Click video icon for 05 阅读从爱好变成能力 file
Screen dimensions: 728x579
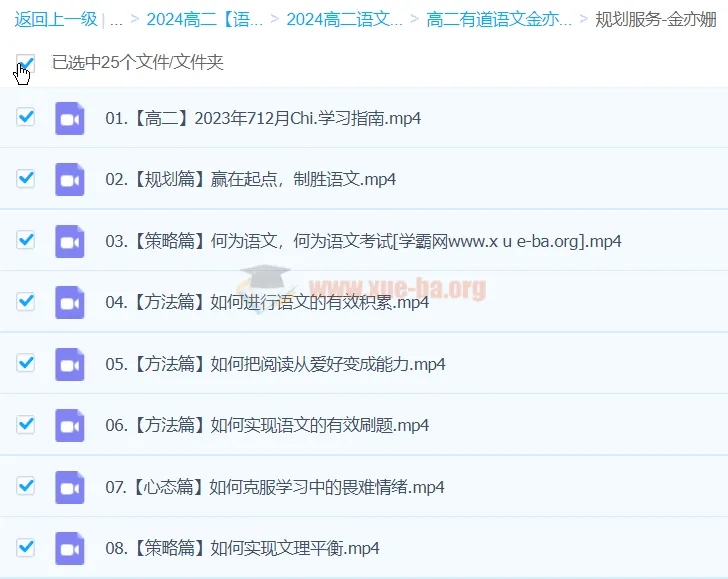[69, 364]
